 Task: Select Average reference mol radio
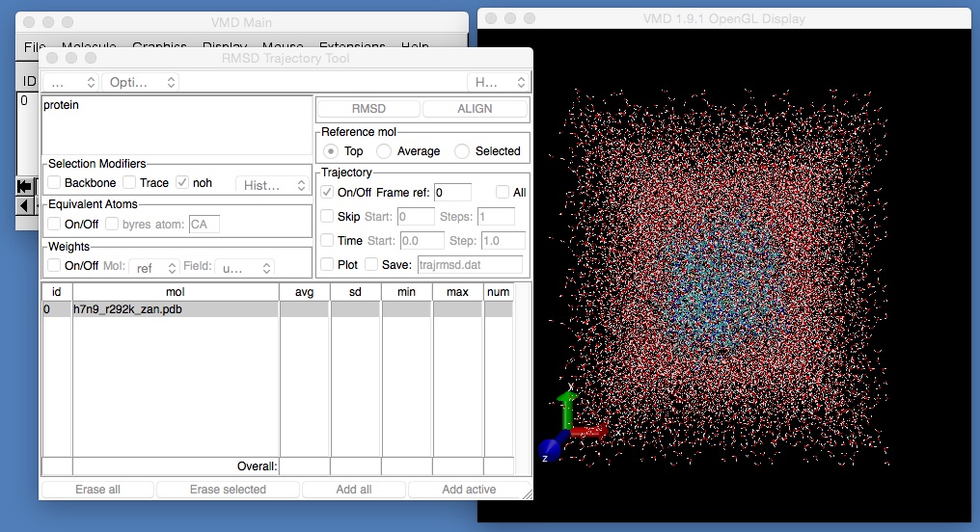point(384,151)
